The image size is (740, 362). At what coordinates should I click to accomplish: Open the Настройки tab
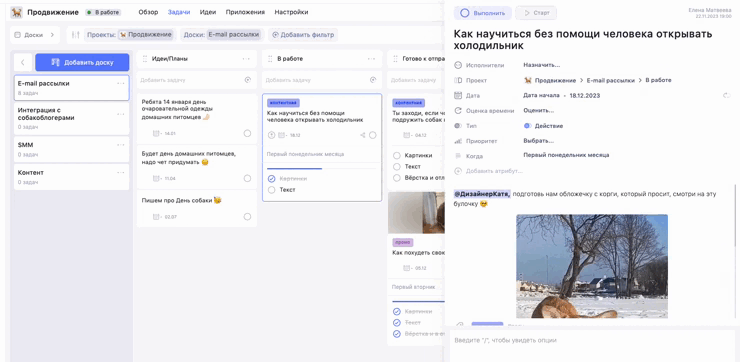pyautogui.click(x=291, y=12)
